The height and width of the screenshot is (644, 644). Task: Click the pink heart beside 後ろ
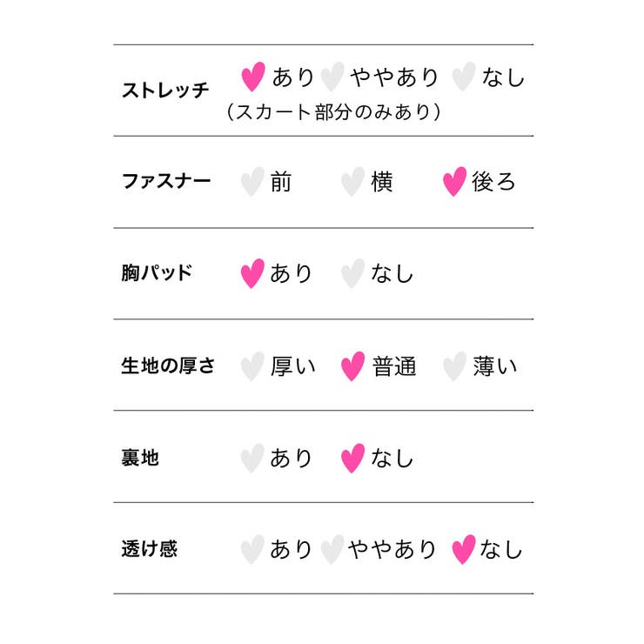(x=454, y=182)
